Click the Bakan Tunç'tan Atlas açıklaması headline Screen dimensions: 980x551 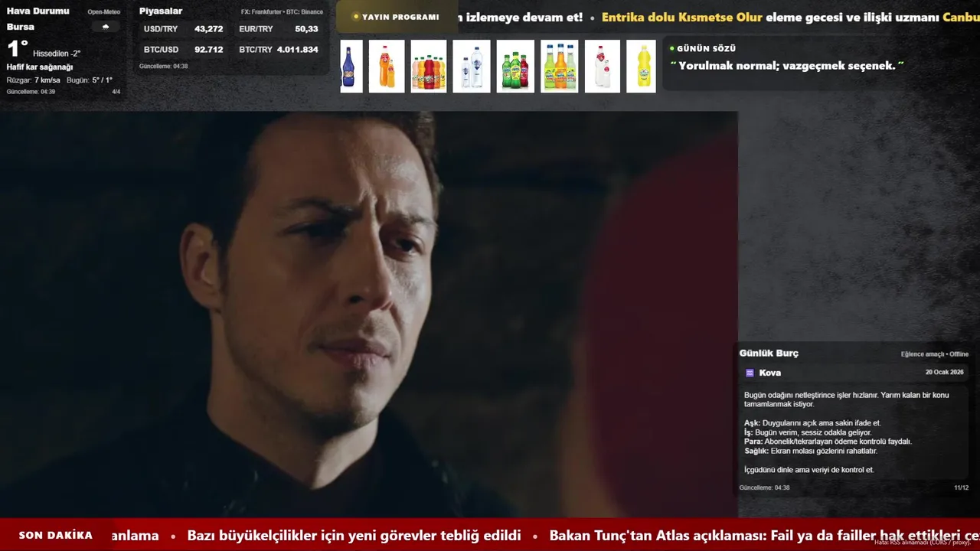point(765,536)
